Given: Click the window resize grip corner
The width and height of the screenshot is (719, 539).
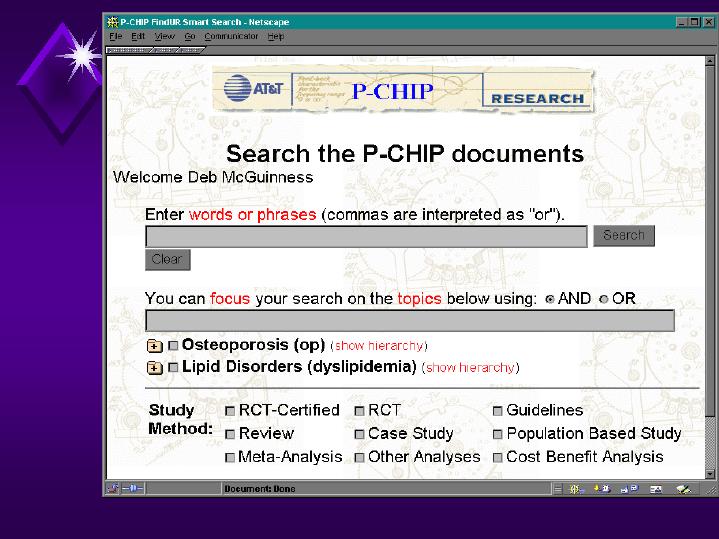Looking at the screenshot, I should [x=712, y=490].
